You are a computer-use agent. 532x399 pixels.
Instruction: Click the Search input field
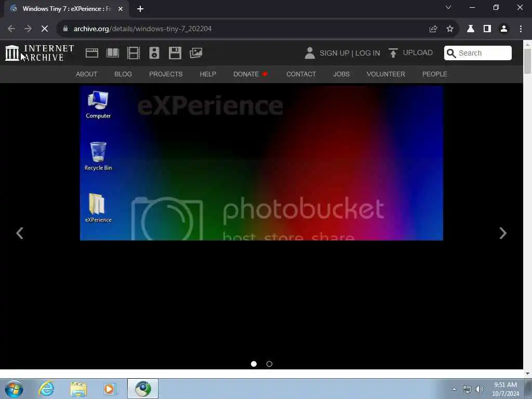pos(478,54)
